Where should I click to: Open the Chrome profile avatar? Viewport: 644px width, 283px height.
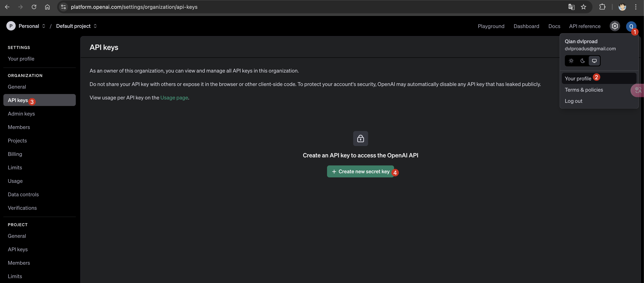point(622,7)
